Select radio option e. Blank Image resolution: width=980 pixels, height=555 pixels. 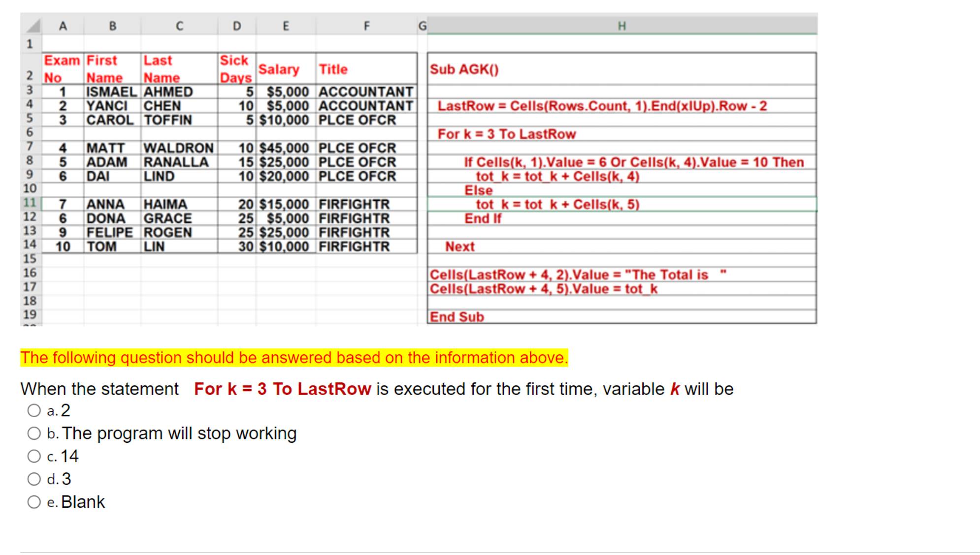point(34,502)
